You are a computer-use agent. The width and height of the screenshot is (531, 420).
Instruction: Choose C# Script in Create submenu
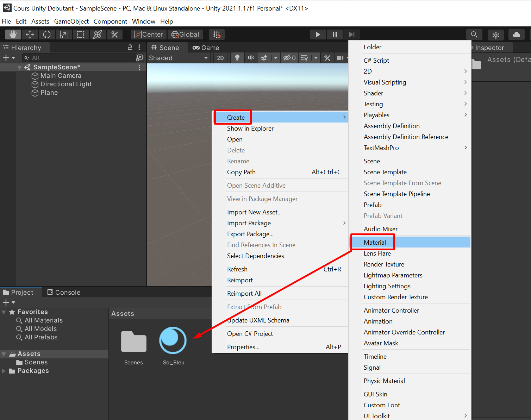pyautogui.click(x=411, y=60)
